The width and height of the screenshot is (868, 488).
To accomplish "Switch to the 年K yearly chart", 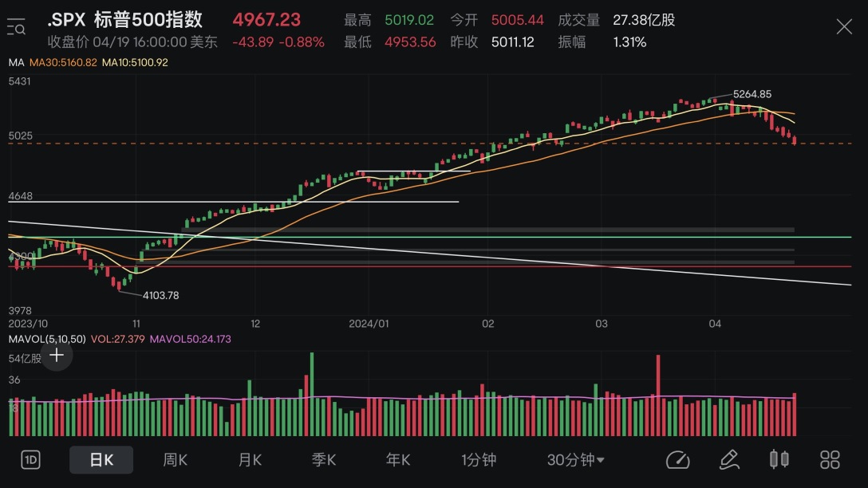I will pos(398,460).
